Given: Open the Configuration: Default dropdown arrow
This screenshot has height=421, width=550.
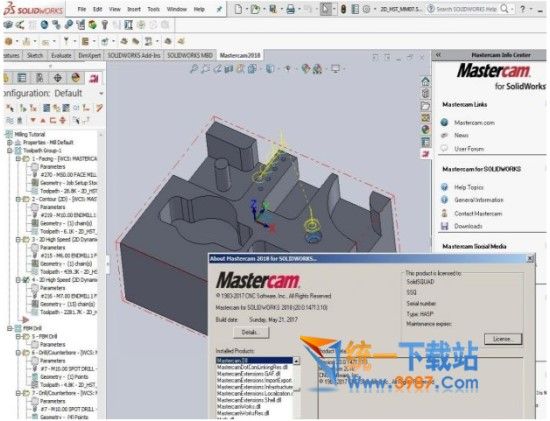Looking at the screenshot, I should [x=101, y=94].
